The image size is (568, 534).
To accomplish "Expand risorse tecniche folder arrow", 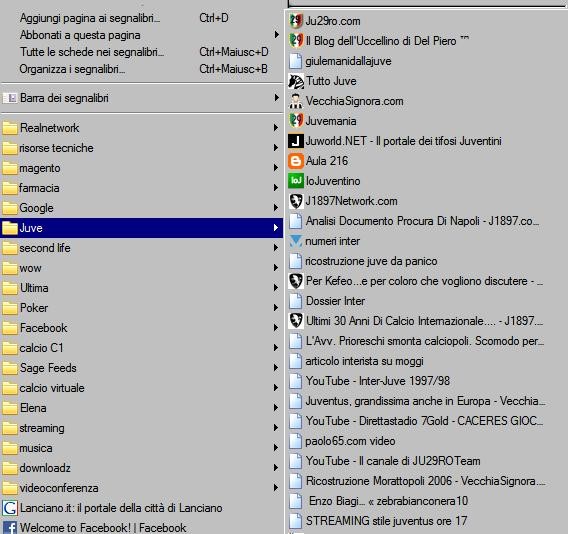I will click(276, 148).
